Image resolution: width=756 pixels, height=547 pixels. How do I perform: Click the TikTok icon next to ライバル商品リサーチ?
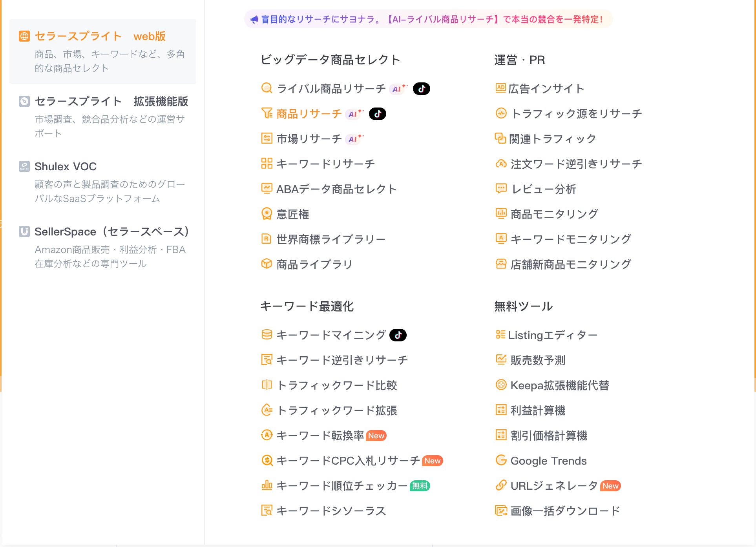[422, 89]
